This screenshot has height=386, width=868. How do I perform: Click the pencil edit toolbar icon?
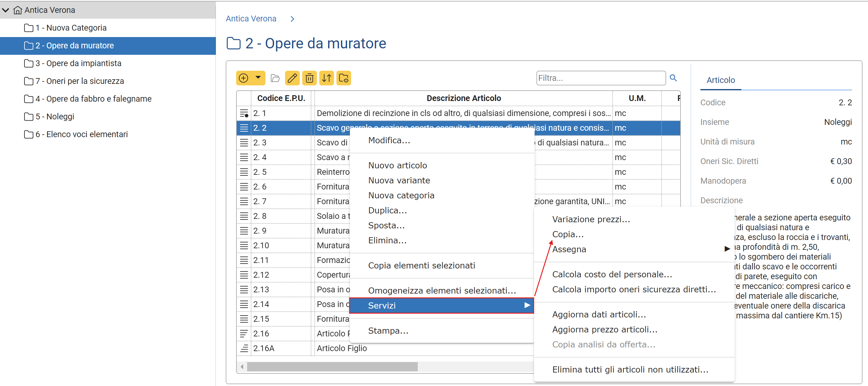point(292,78)
